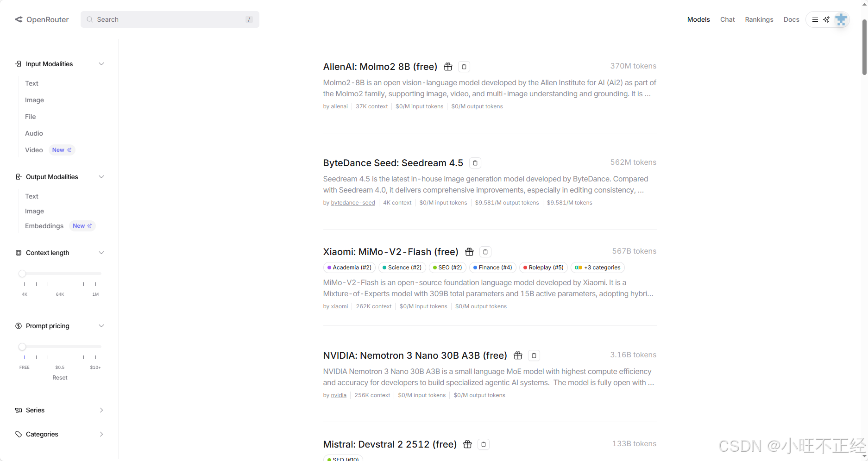Screen dimensions: 868x461
Task: Toggle the Video input modality filter
Action: [34, 150]
